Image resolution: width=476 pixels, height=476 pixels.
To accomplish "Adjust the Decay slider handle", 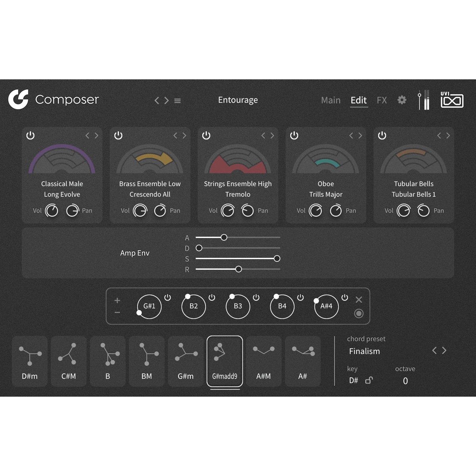I will 199,248.
